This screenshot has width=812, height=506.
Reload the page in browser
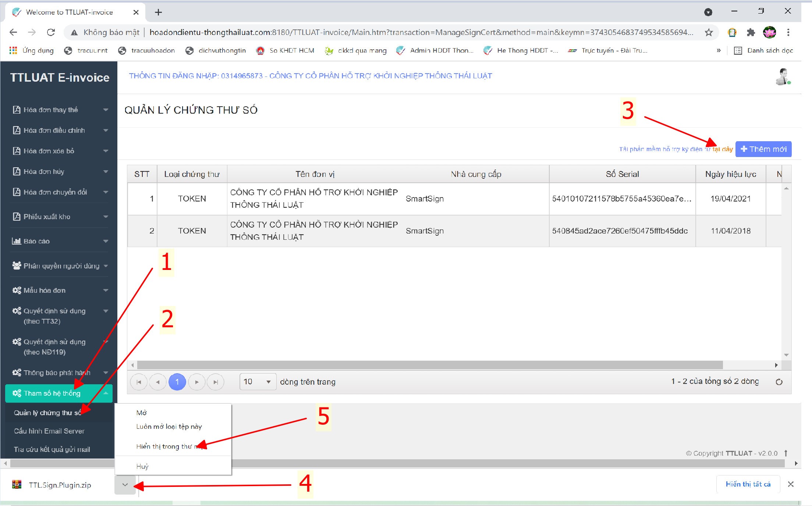[x=51, y=32]
